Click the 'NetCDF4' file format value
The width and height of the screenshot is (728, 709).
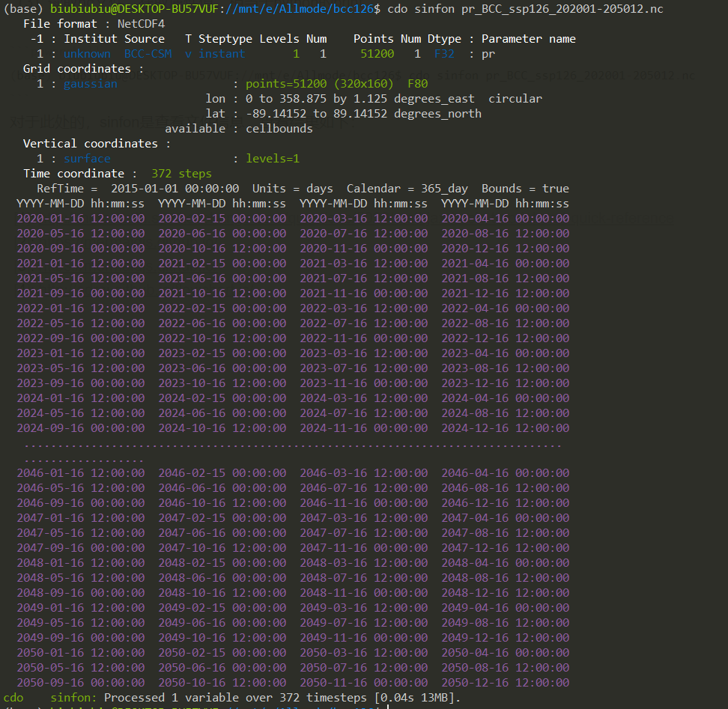pyautogui.click(x=141, y=24)
